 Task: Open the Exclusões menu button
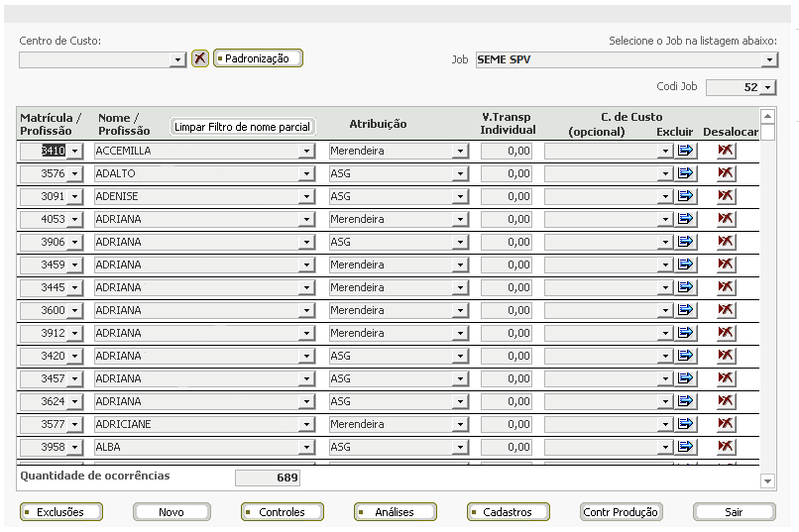coord(61,511)
